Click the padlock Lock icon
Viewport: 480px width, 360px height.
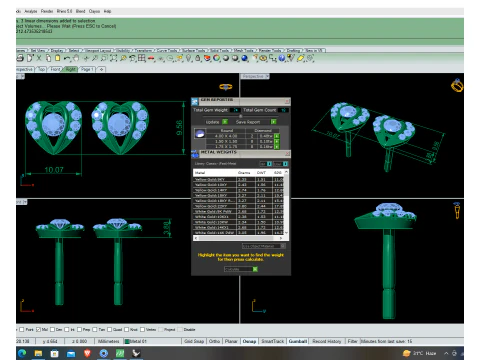198,58
